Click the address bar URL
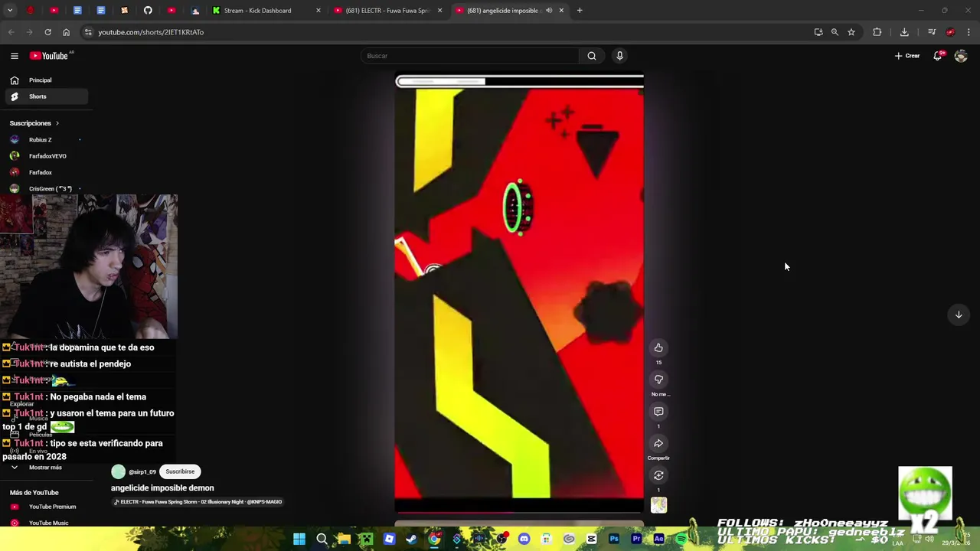 point(151,32)
